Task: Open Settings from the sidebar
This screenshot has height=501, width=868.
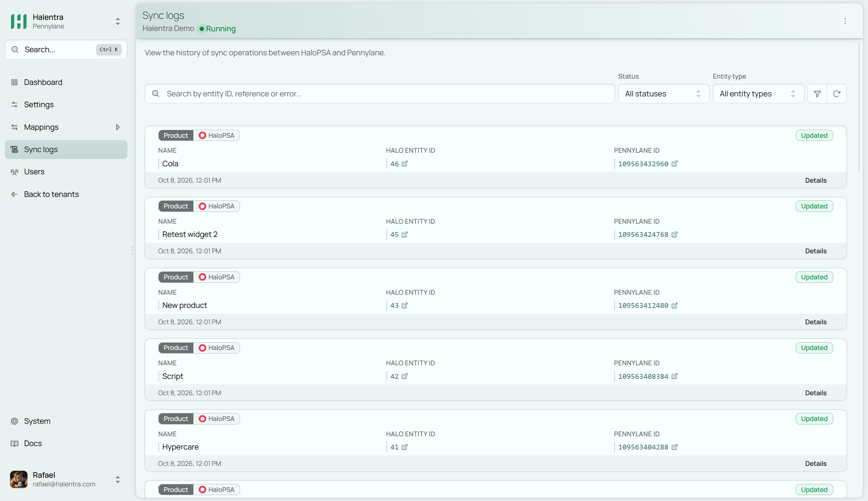Action: click(66, 104)
